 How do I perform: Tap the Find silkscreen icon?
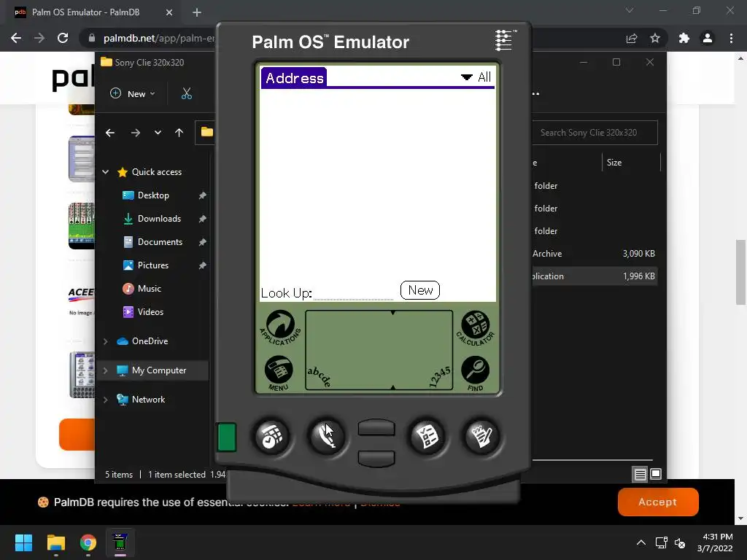tap(475, 373)
